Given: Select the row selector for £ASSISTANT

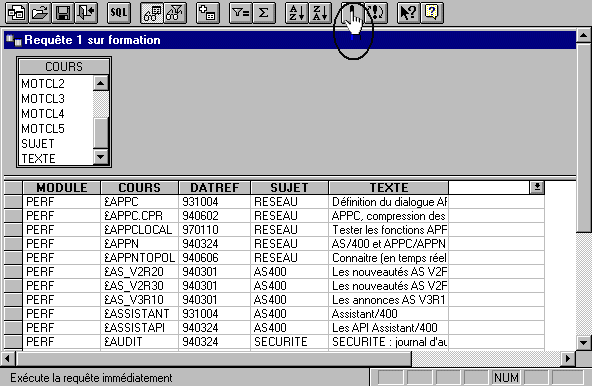Looking at the screenshot, I should point(13,313).
